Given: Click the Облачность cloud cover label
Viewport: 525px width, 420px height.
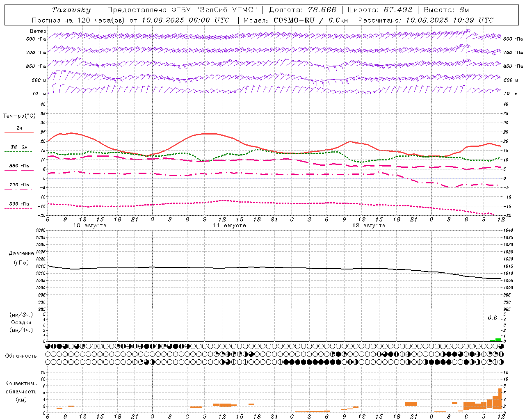Looking at the screenshot, I should (x=21, y=356).
